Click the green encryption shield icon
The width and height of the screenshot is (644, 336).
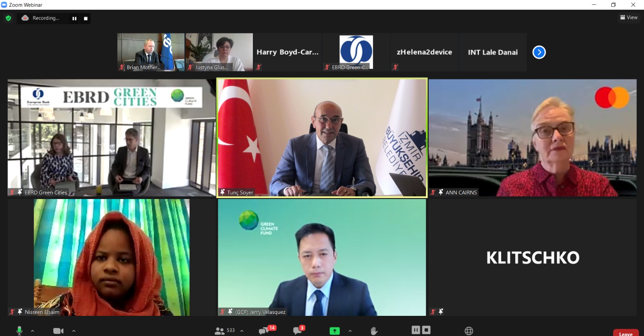coord(8,18)
